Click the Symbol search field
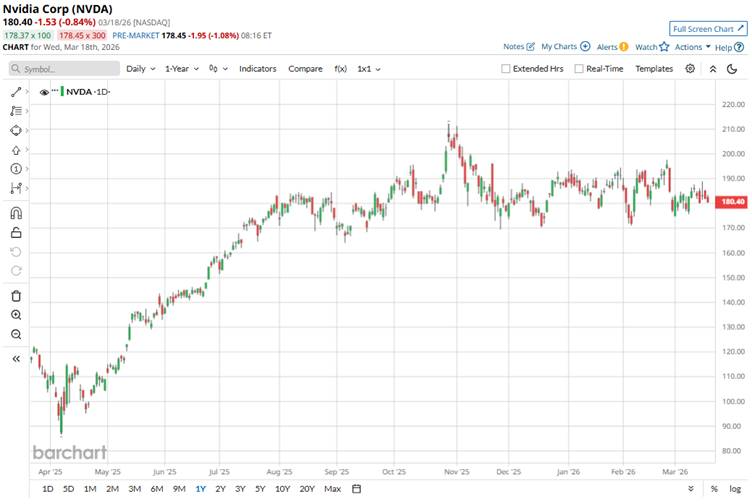Image resolution: width=752 pixels, height=504 pixels. 64,69
